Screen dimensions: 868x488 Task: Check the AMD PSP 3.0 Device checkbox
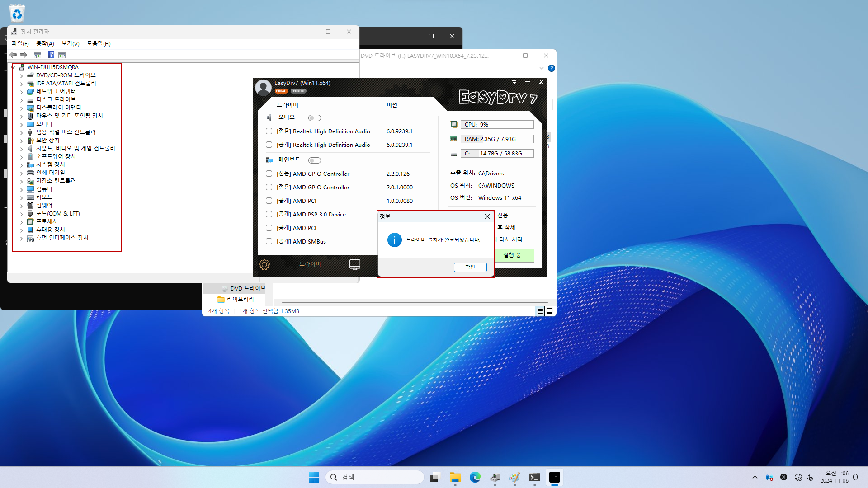[x=269, y=214]
